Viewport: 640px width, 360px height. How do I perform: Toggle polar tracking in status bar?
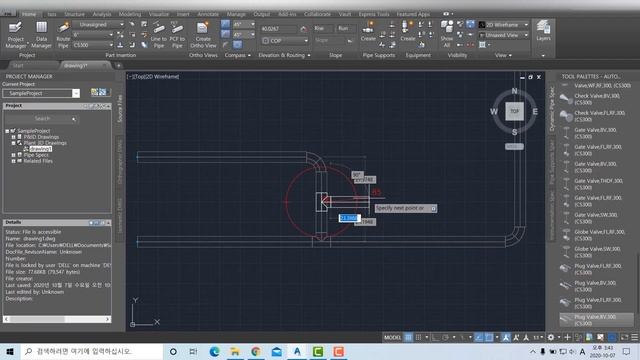[445, 337]
